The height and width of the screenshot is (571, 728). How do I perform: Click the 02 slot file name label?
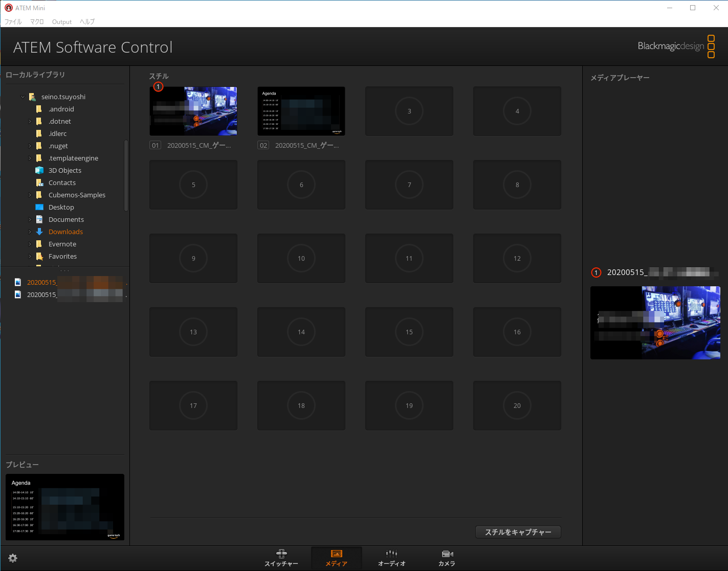tap(307, 146)
